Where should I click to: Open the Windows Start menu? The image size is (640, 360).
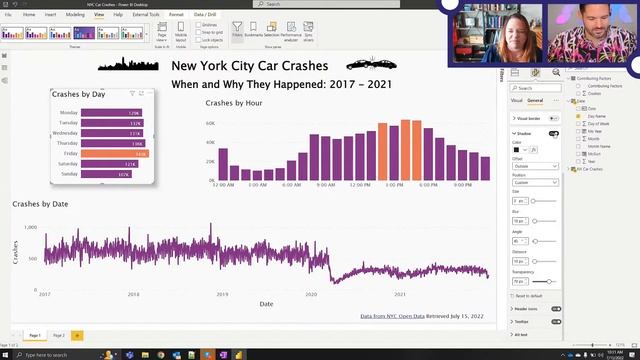pos(5,355)
